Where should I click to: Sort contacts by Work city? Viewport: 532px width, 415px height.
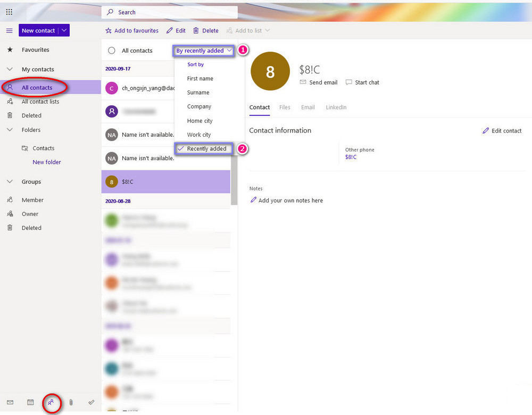tap(199, 135)
